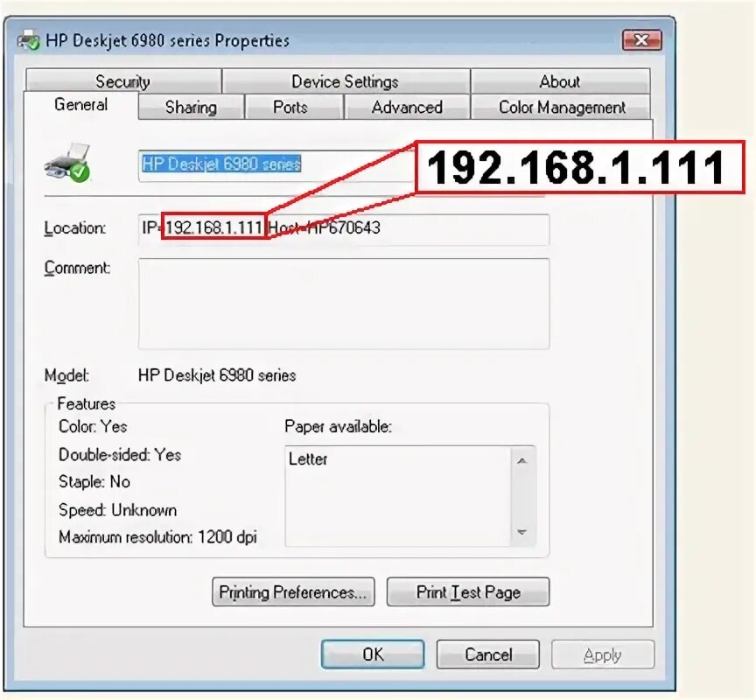Open the Ports tab
This screenshot has width=756, height=700.
pos(290,107)
